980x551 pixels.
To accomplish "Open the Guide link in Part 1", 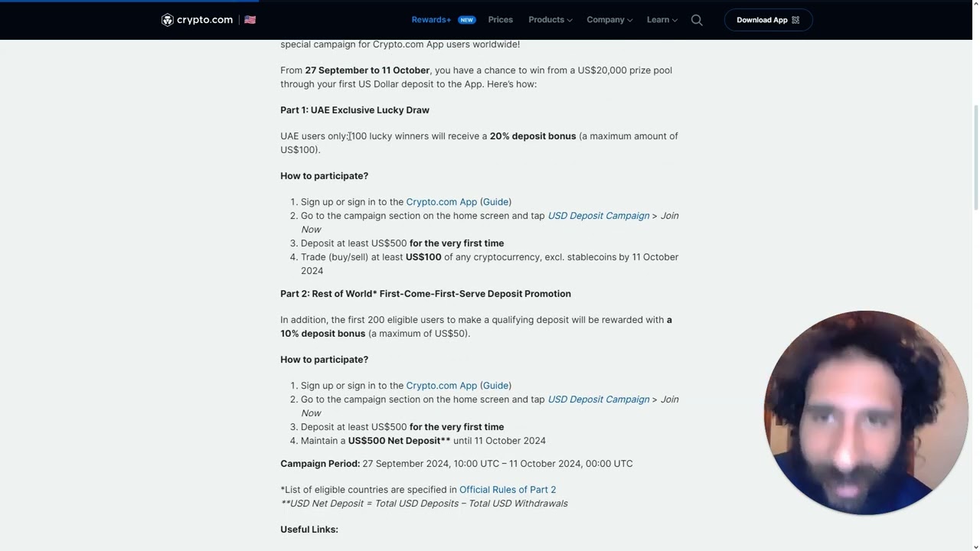I will [495, 202].
